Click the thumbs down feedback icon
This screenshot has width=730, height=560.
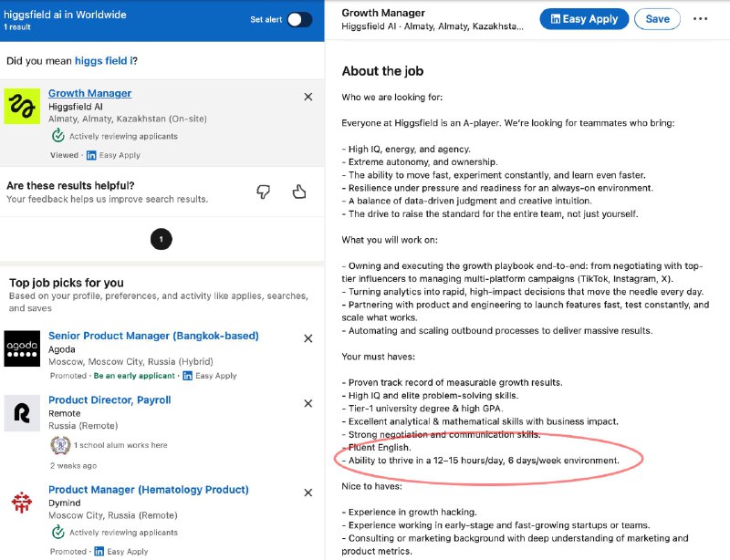tap(263, 192)
